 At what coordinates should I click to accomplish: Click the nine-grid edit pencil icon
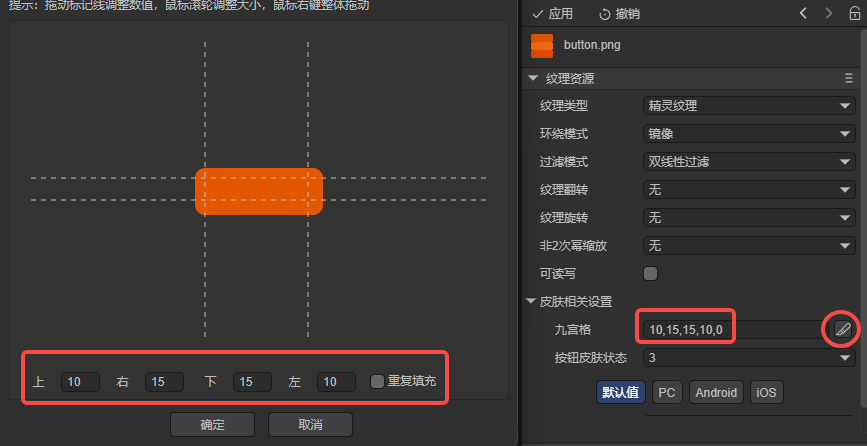click(x=842, y=329)
